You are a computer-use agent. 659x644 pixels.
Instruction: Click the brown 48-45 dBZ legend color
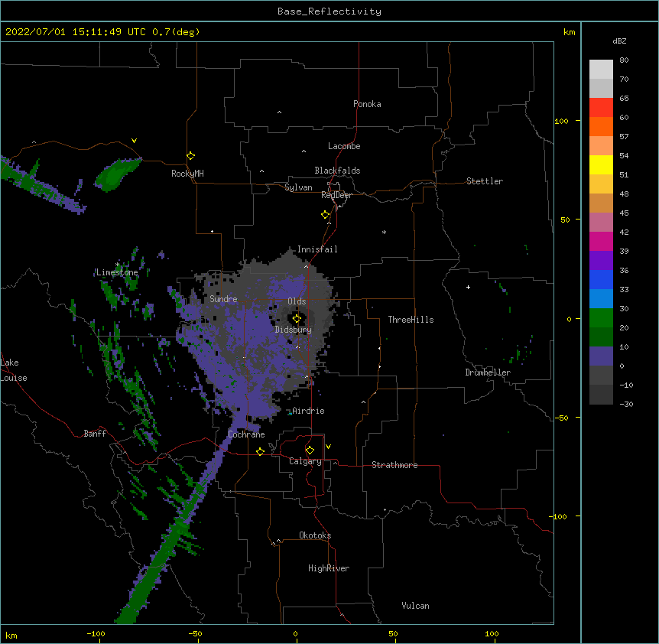(x=601, y=203)
